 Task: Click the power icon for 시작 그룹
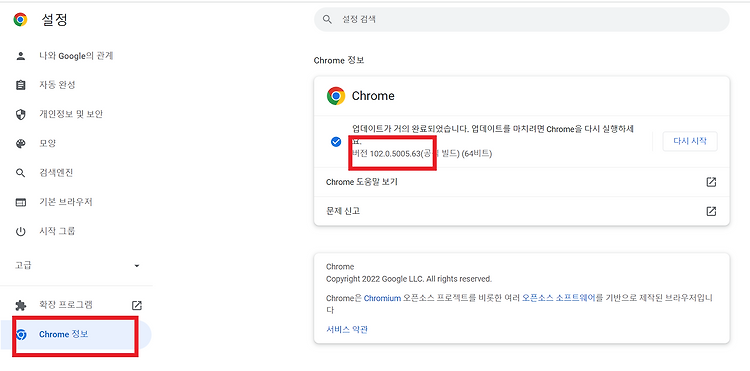coord(20,231)
